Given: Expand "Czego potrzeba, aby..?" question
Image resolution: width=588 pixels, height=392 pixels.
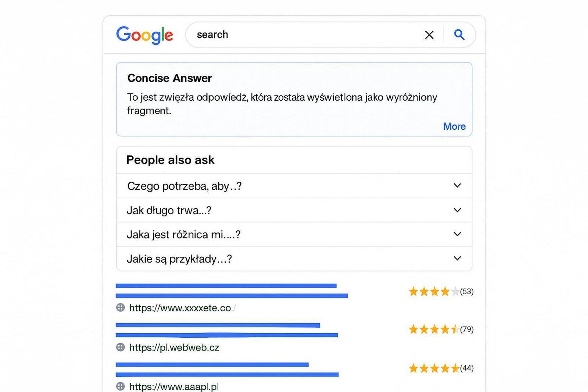Looking at the screenshot, I should click(x=294, y=186).
